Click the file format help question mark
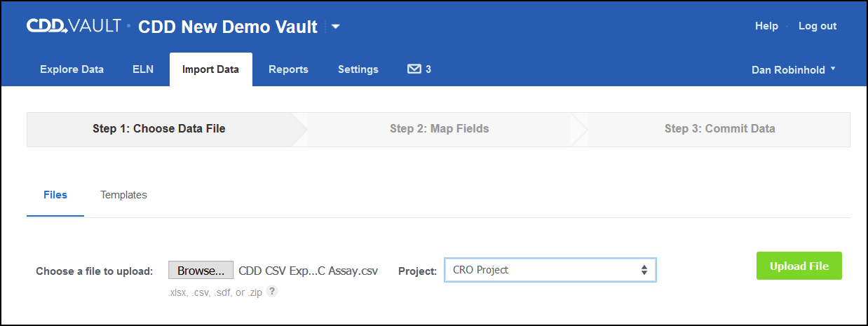 pos(272,292)
